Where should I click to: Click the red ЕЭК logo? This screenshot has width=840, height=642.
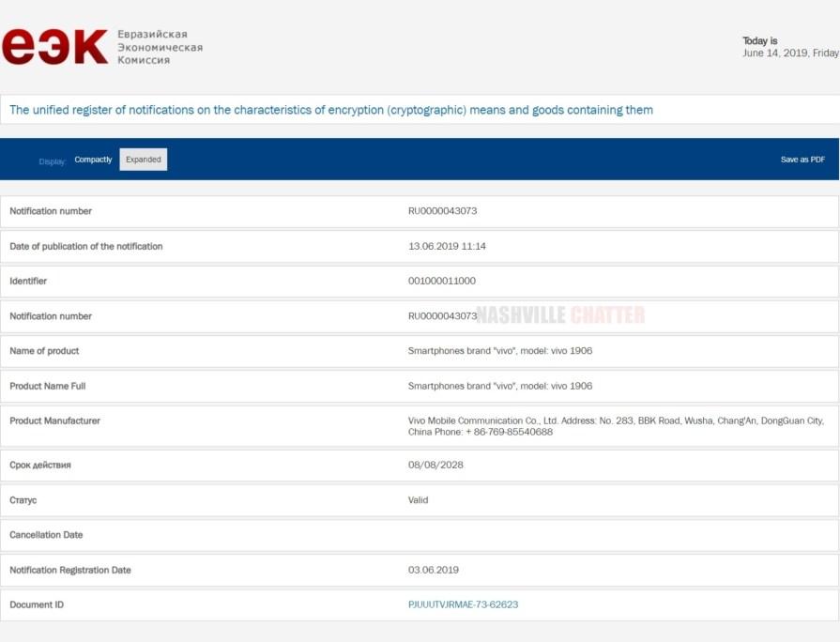tap(54, 47)
